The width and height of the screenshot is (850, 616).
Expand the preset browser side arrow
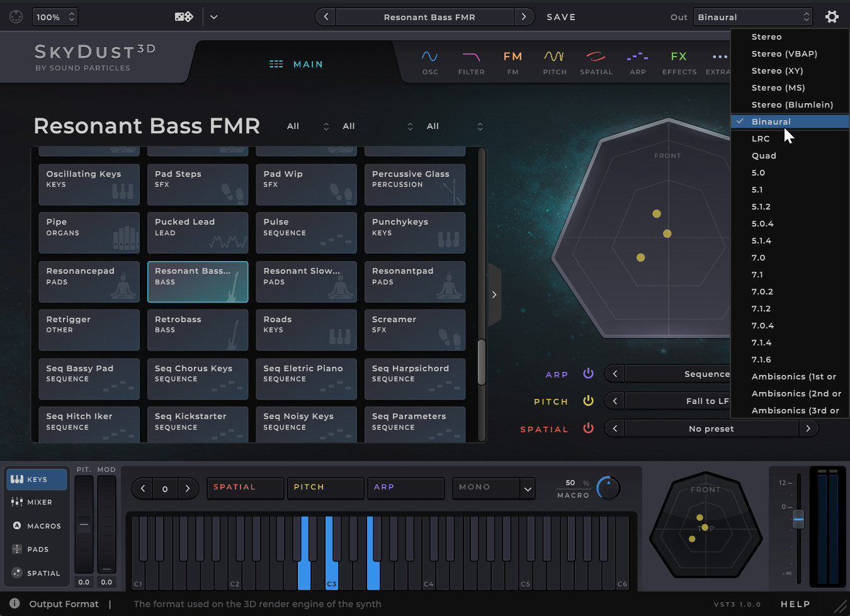(494, 294)
